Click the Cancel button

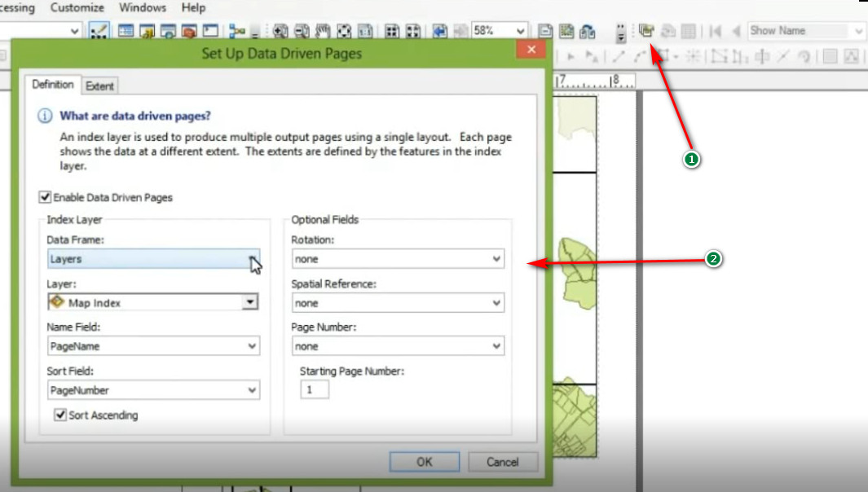pos(502,462)
